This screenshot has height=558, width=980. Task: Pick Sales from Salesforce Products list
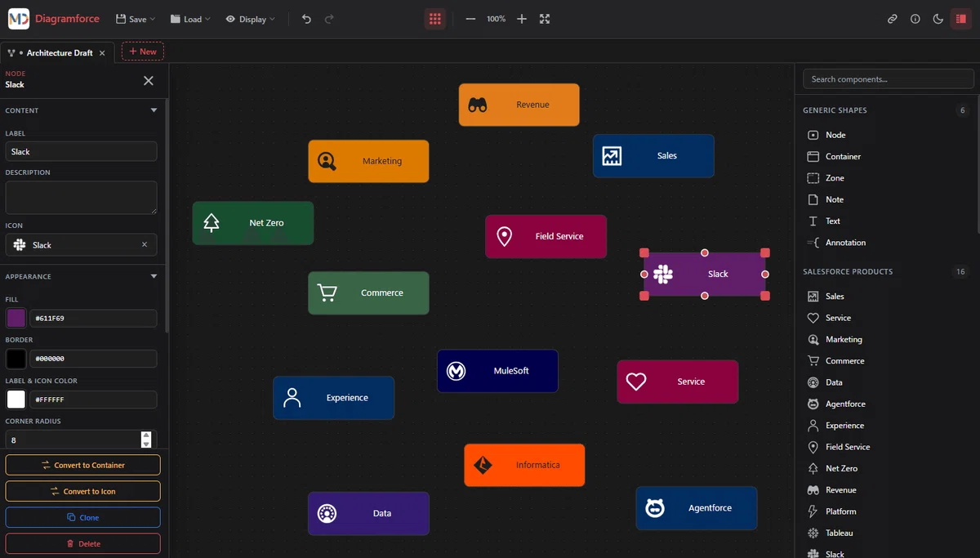coord(889,297)
